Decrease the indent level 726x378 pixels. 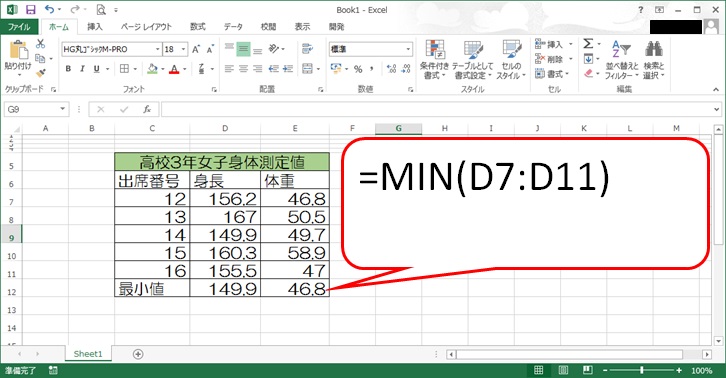pos(274,69)
